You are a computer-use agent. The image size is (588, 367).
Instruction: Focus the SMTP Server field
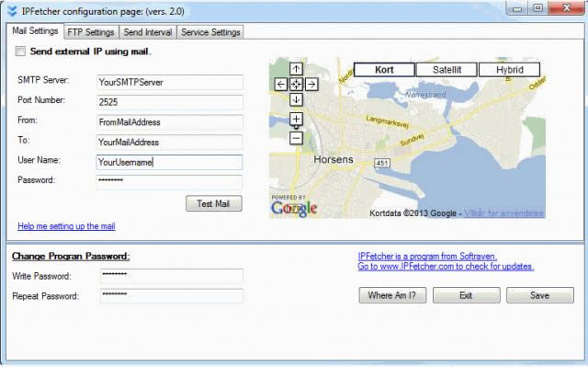point(169,82)
